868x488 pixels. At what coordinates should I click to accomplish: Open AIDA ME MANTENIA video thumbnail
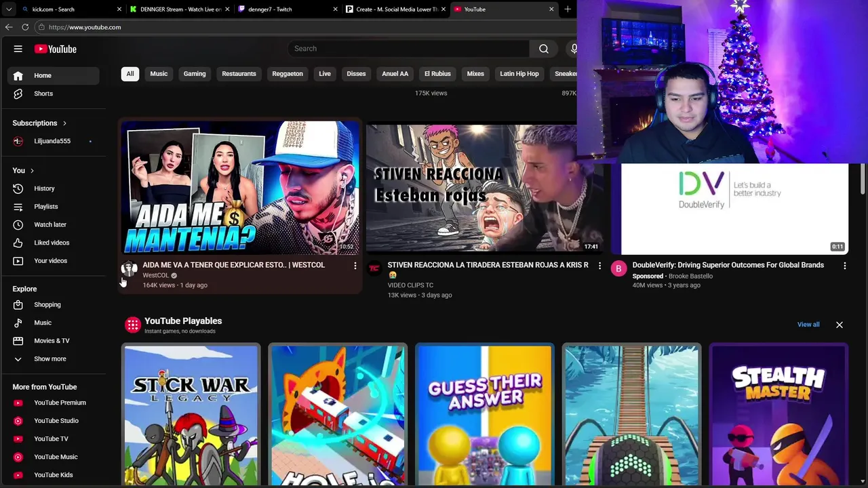pyautogui.click(x=240, y=188)
